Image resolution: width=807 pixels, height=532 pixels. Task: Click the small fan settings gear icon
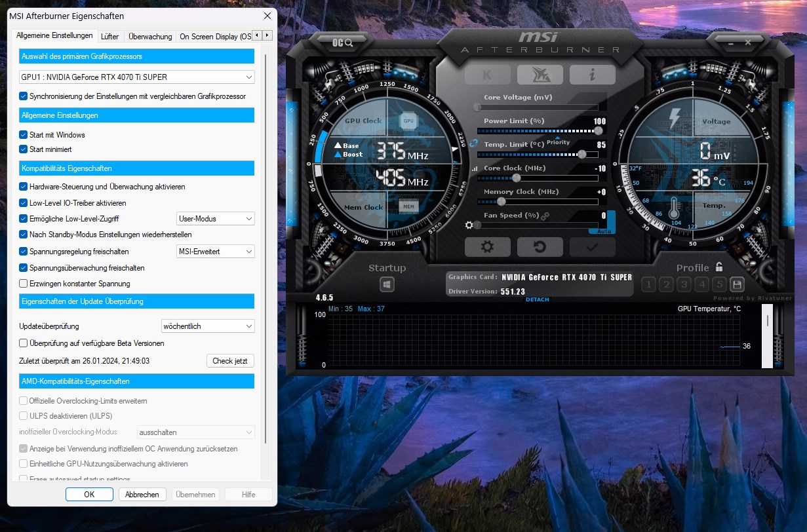pyautogui.click(x=469, y=225)
